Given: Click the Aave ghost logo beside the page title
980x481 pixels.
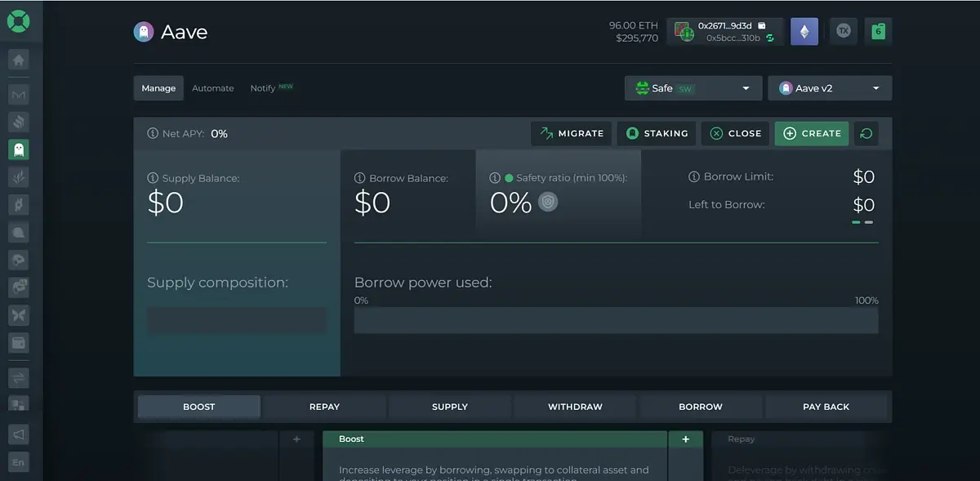Looking at the screenshot, I should 144,32.
